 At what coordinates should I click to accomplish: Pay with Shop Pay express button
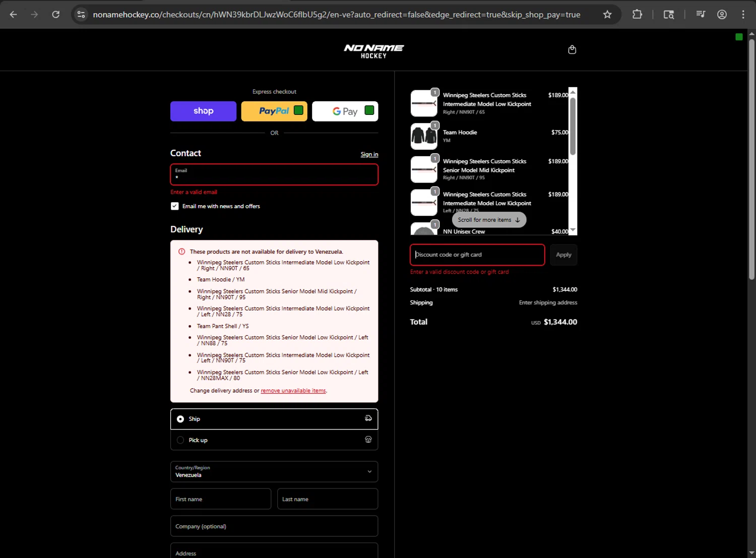tap(203, 111)
